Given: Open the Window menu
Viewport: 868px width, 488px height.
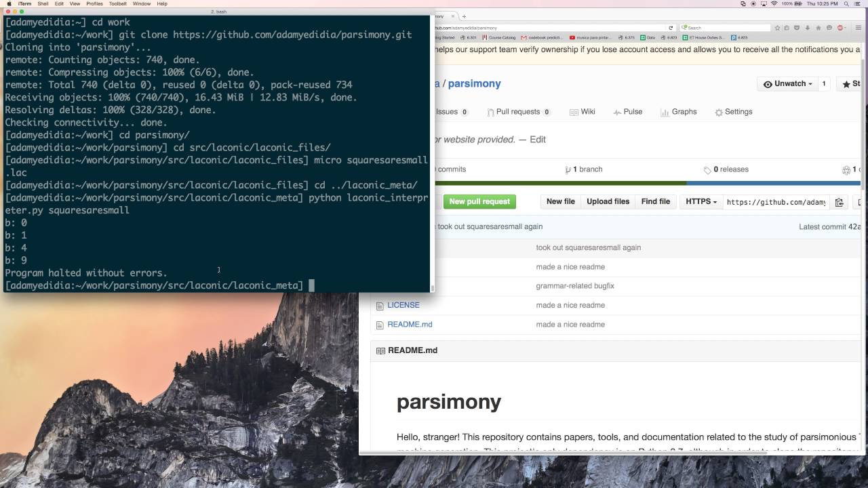Looking at the screenshot, I should (142, 3).
